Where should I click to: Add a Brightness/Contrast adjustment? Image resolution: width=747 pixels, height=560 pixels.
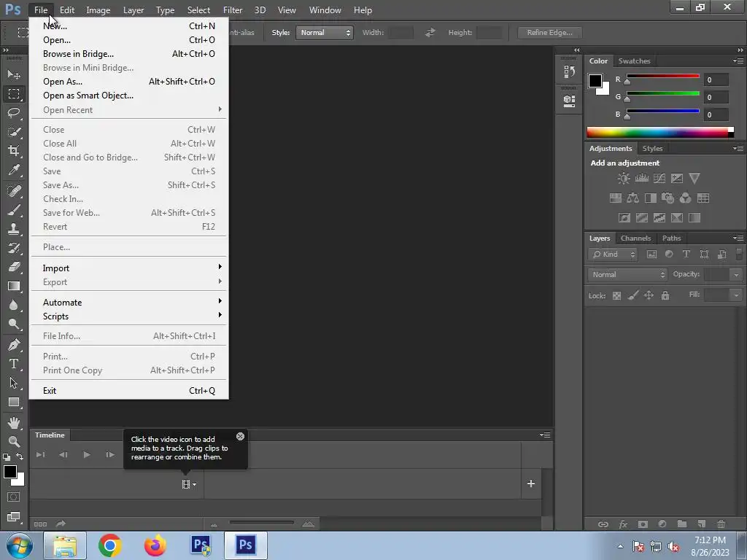pos(624,179)
